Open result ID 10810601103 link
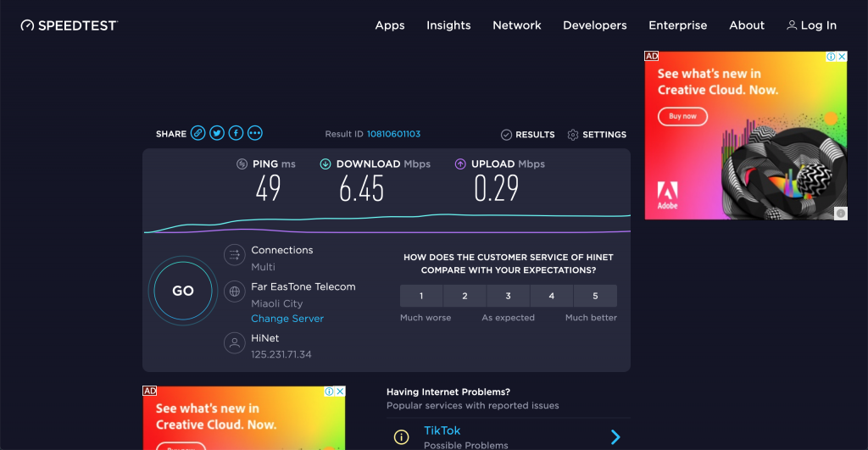Screen dimensions: 868x450 click(393, 134)
